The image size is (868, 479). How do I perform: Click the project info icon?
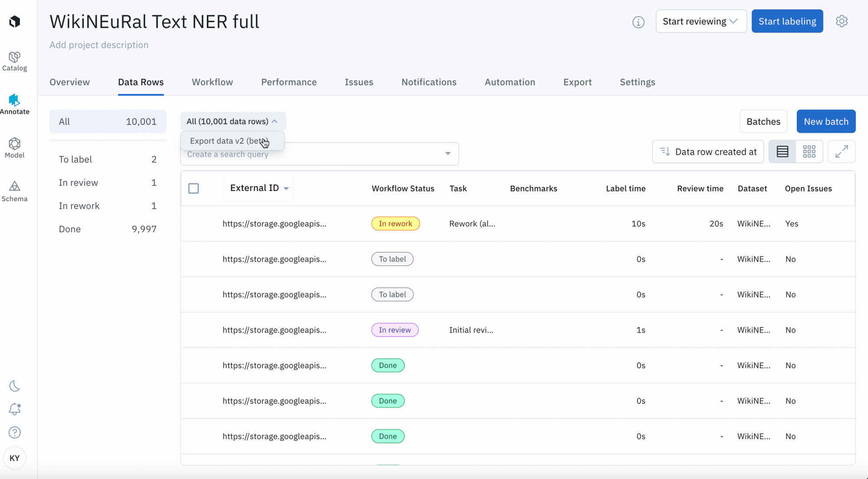[x=638, y=22]
